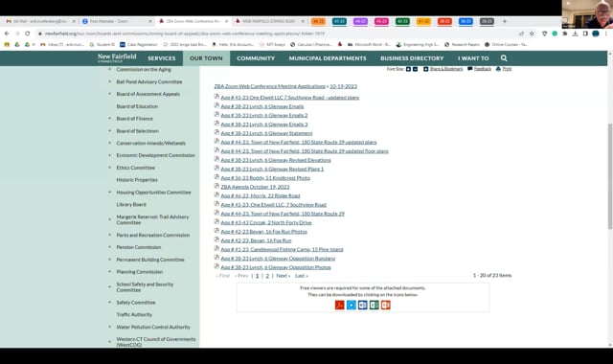The width and height of the screenshot is (613, 364).
Task: Open App 38-23 Lynch Glenway Statement link
Action: pos(266,133)
